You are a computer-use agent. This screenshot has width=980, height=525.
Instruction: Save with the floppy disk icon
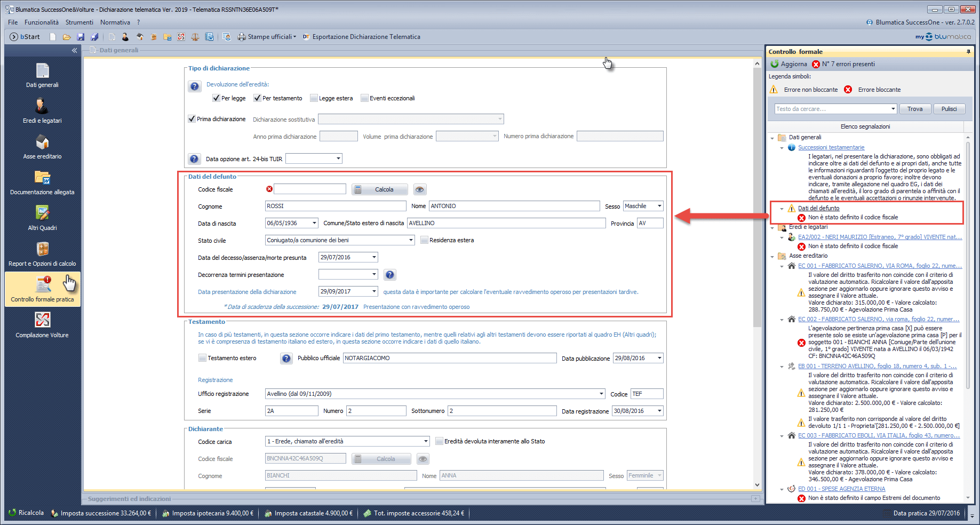tap(81, 37)
